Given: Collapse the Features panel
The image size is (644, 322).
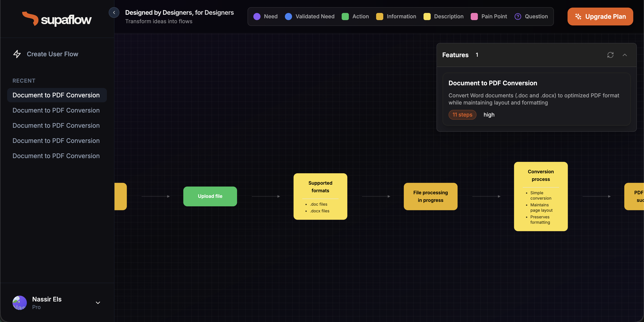Looking at the screenshot, I should tap(625, 55).
